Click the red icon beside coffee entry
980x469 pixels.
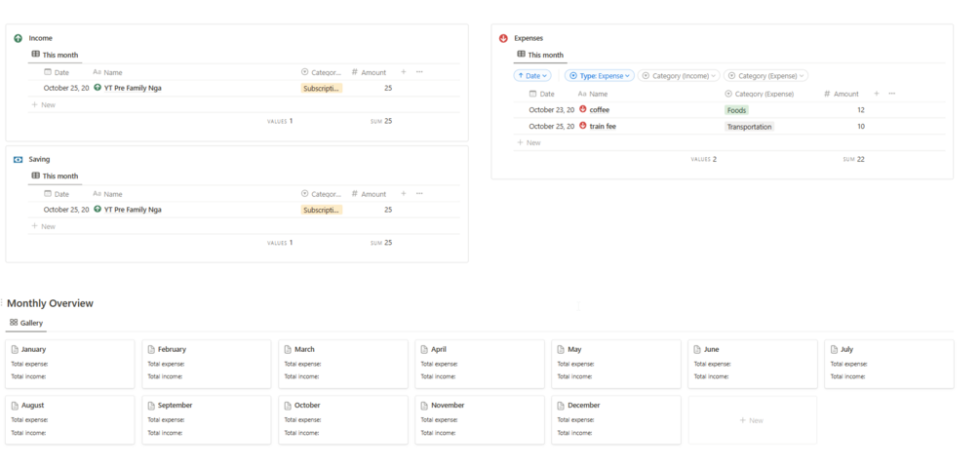coord(583,109)
